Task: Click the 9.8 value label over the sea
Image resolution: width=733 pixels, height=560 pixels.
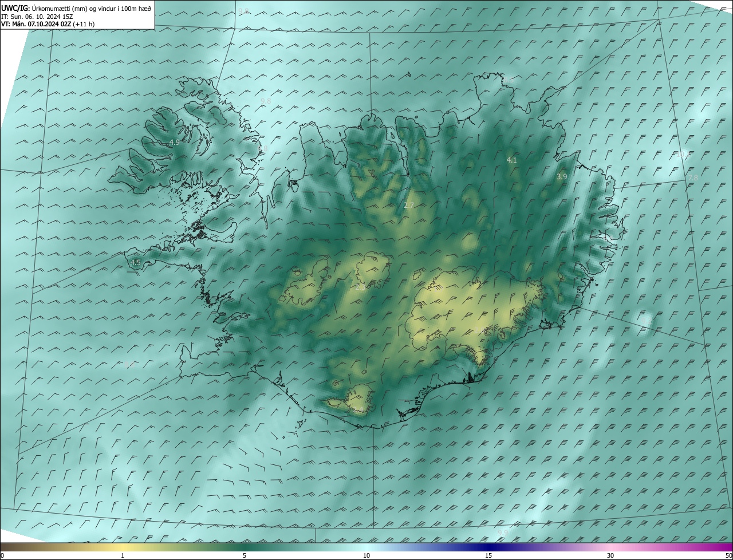Action: coord(266,101)
